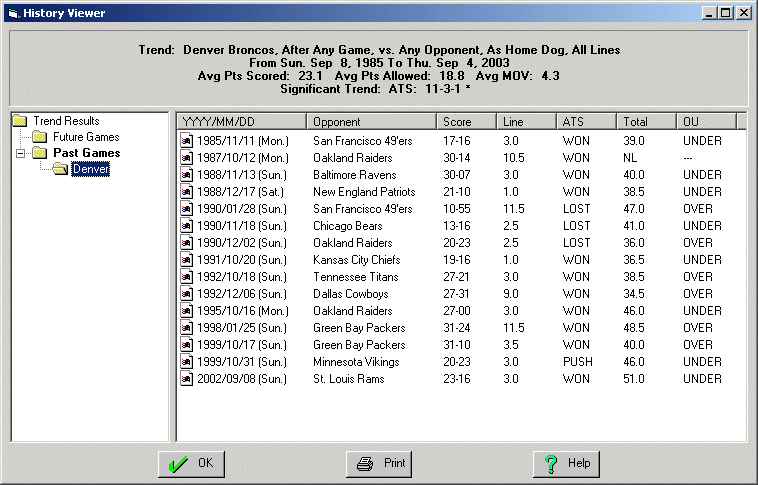Click the 51.0 total value
The width and height of the screenshot is (758, 485).
point(634,379)
